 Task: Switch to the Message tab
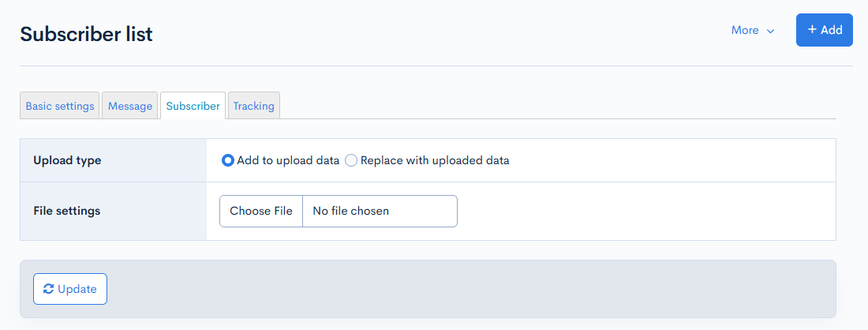click(x=130, y=106)
